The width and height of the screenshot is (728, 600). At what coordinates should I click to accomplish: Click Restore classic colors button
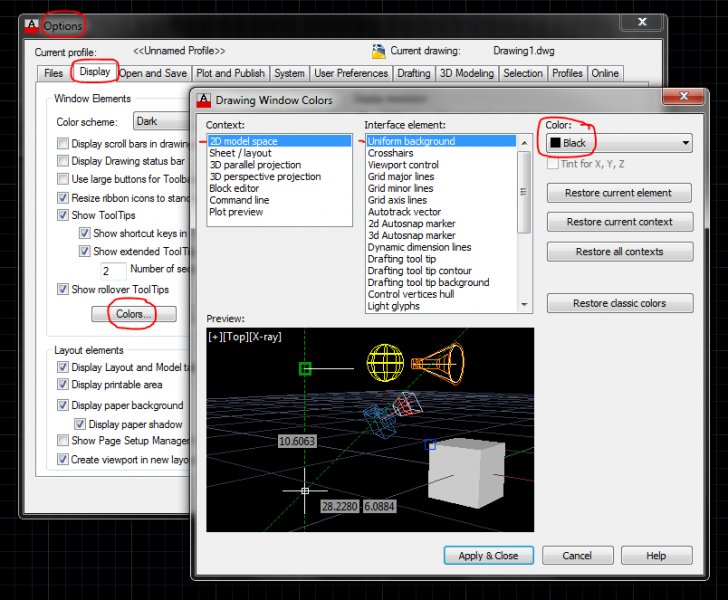tap(619, 304)
